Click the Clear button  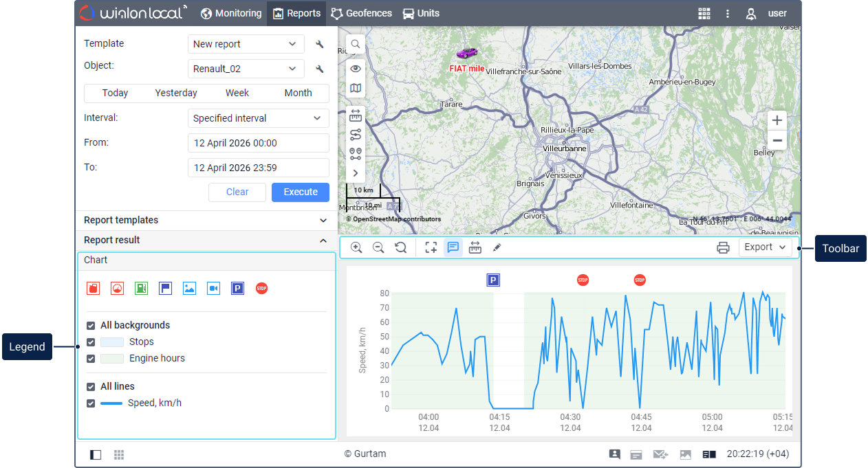coord(237,192)
